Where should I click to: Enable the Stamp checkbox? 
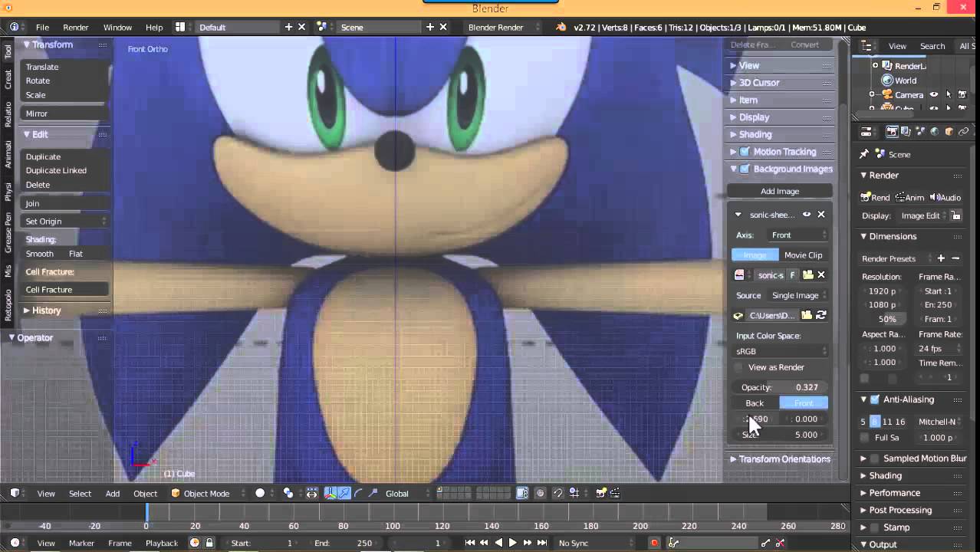[x=875, y=527]
